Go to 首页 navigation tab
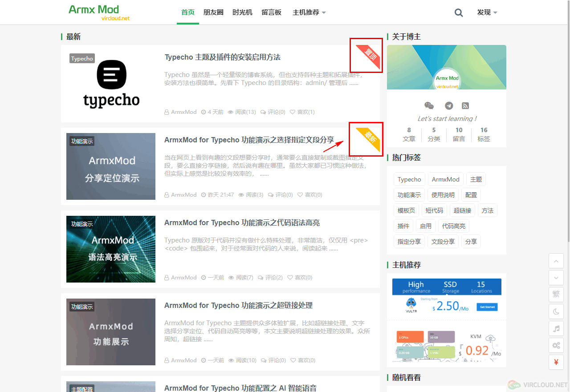 (188, 12)
